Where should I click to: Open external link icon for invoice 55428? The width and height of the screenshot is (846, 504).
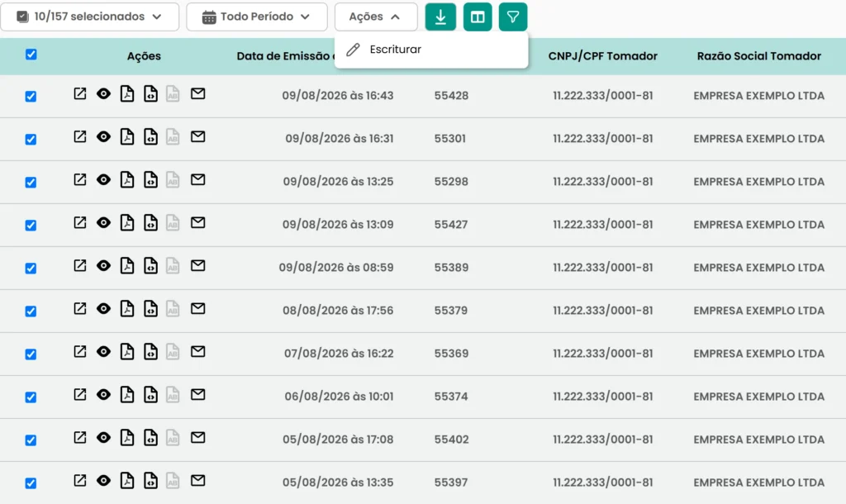80,94
